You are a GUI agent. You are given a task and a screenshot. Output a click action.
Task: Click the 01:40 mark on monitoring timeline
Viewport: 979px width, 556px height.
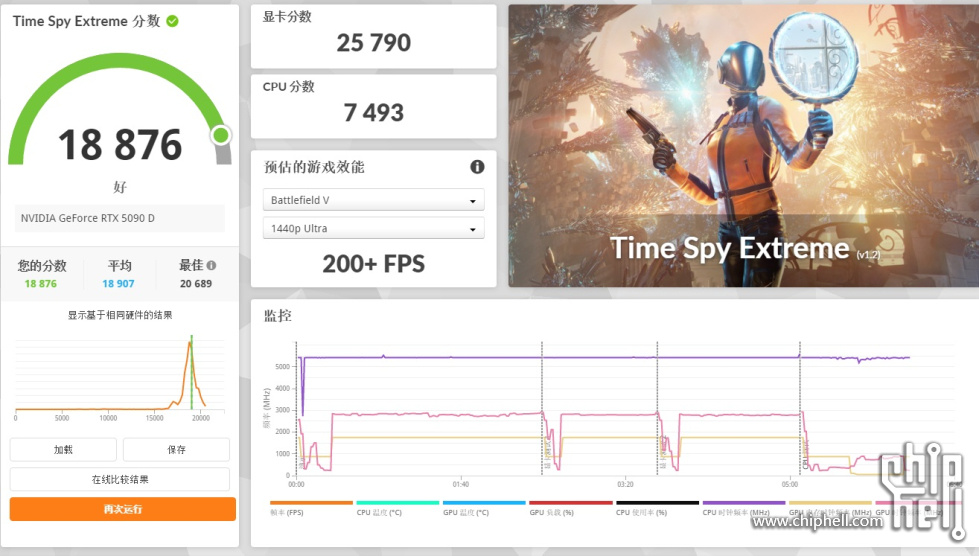(x=461, y=484)
